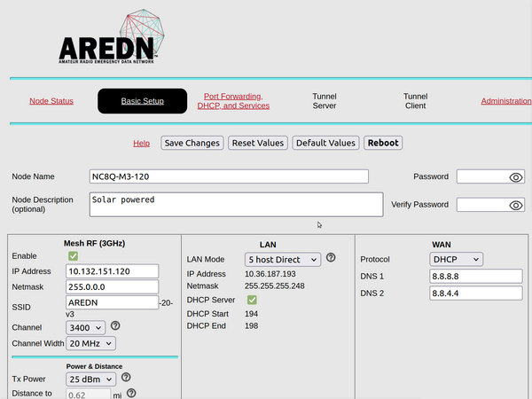Click the Power & Distance heading

click(94, 366)
